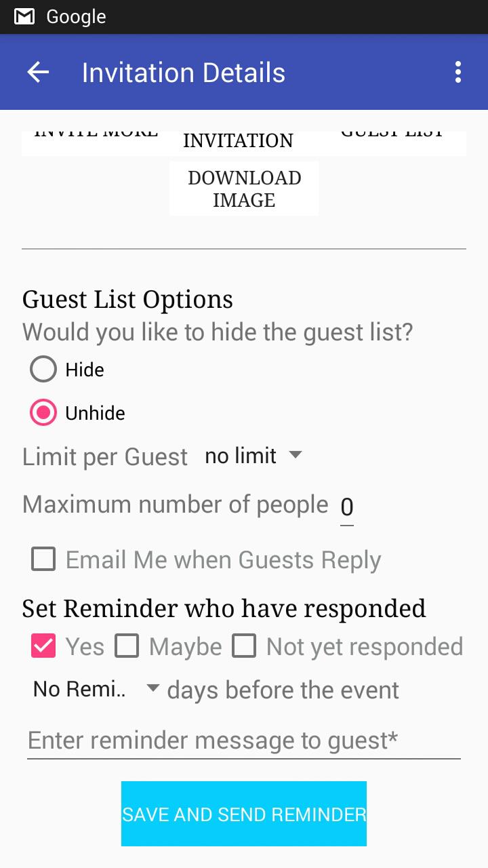Uncheck the Yes reminder checkbox
488x868 pixels.
coord(43,647)
